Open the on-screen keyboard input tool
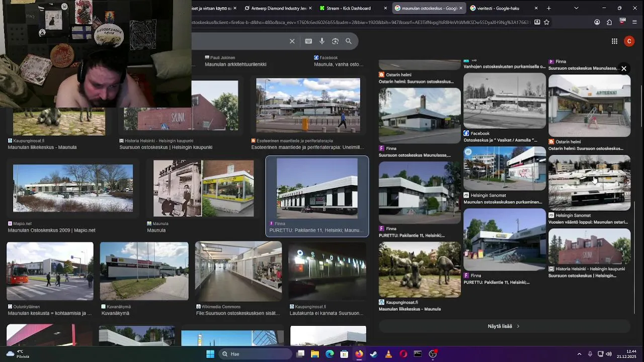The width and height of the screenshot is (644, 362). (308, 41)
